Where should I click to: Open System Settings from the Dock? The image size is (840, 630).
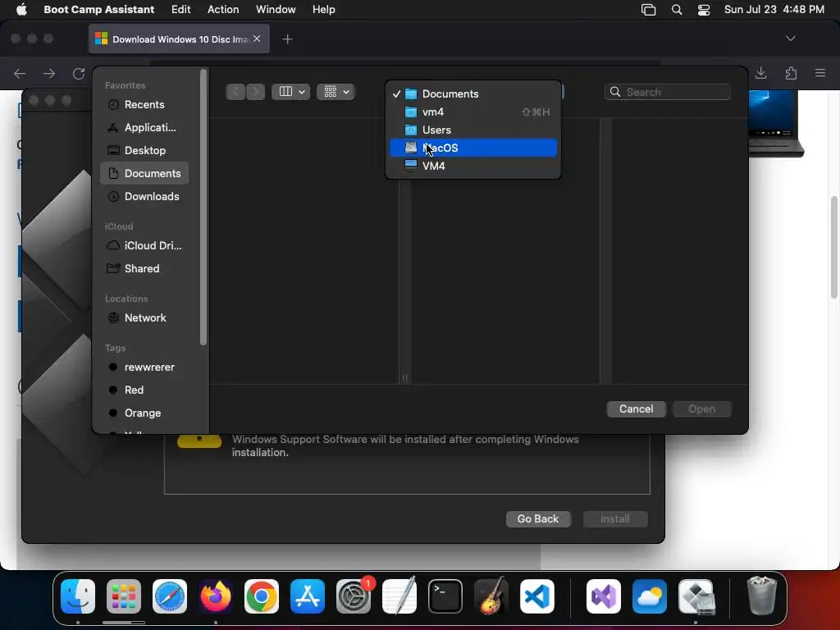click(354, 596)
